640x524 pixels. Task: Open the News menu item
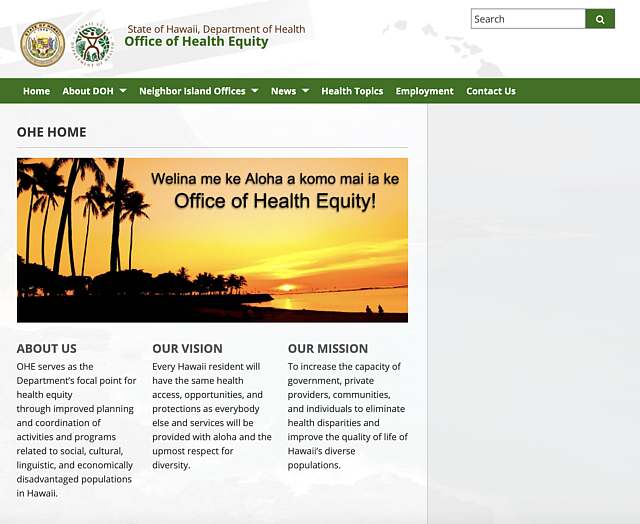pyautogui.click(x=283, y=91)
